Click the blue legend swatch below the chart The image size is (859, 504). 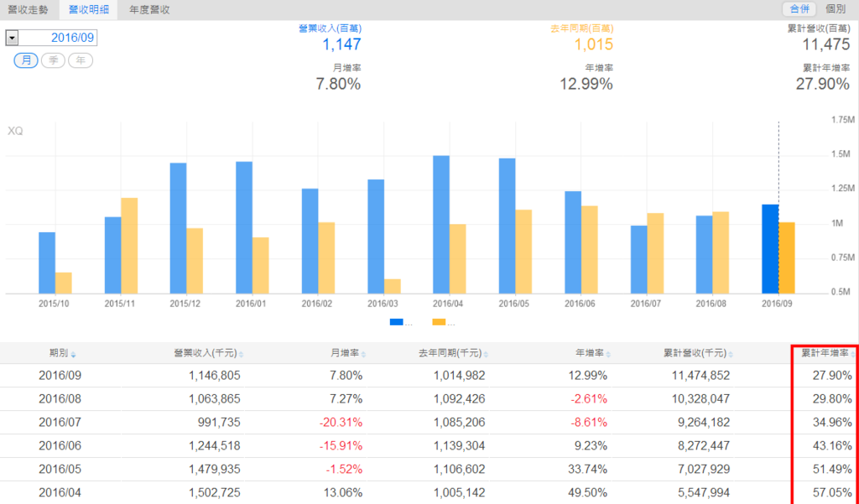click(396, 322)
